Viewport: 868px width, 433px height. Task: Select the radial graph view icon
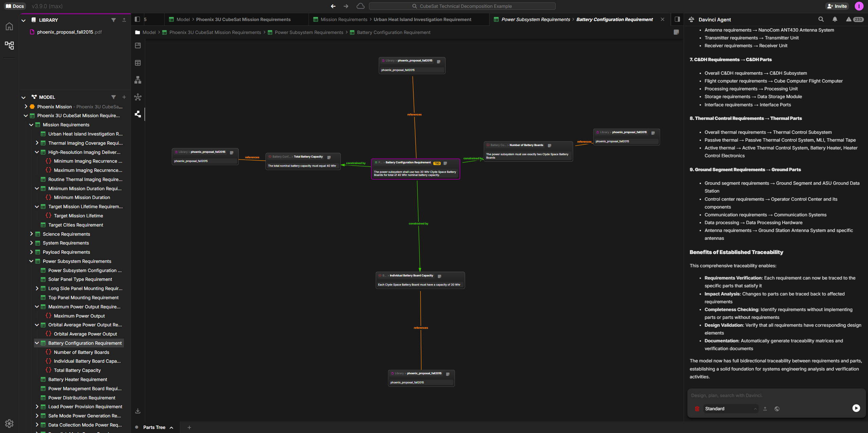138,97
